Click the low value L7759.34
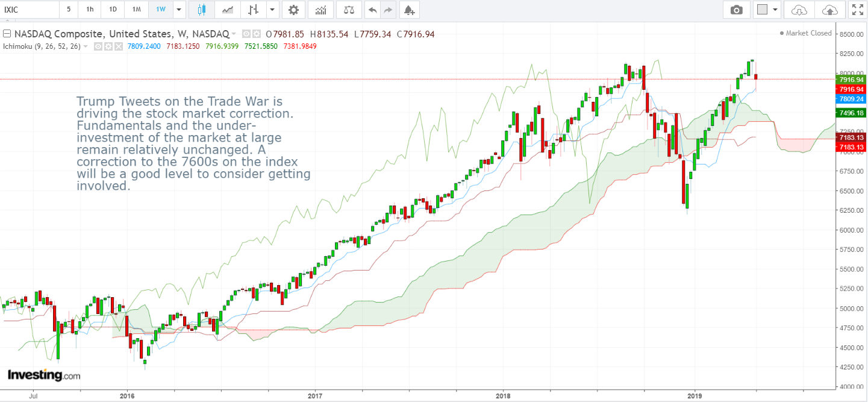 pyautogui.click(x=372, y=34)
